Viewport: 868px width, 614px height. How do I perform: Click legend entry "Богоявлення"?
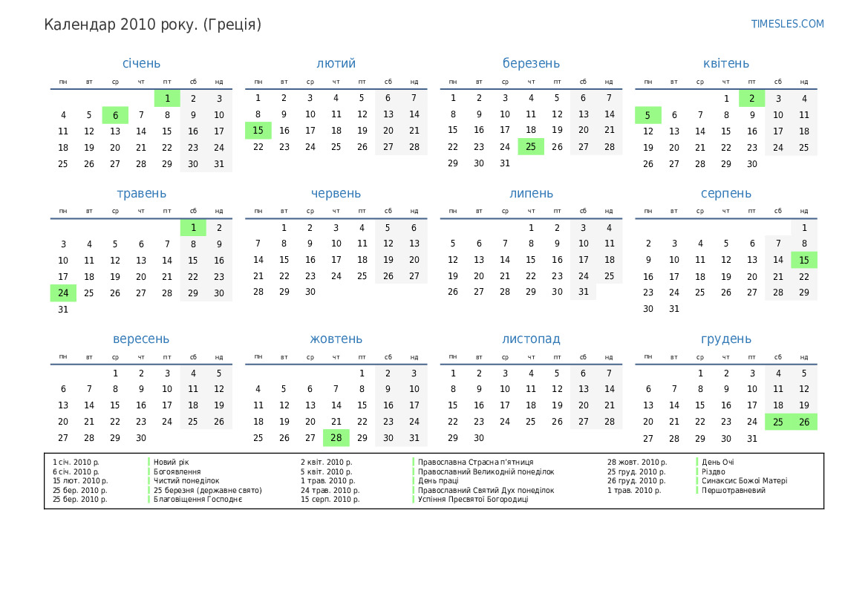tap(177, 471)
